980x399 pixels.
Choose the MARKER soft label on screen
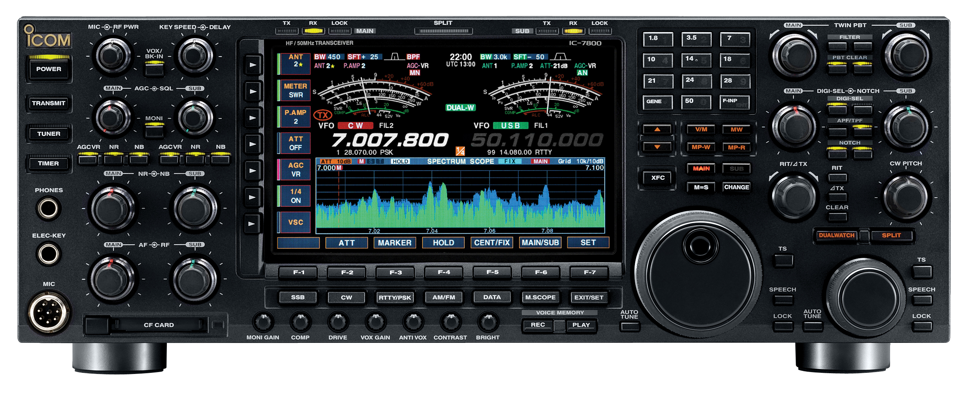[394, 243]
